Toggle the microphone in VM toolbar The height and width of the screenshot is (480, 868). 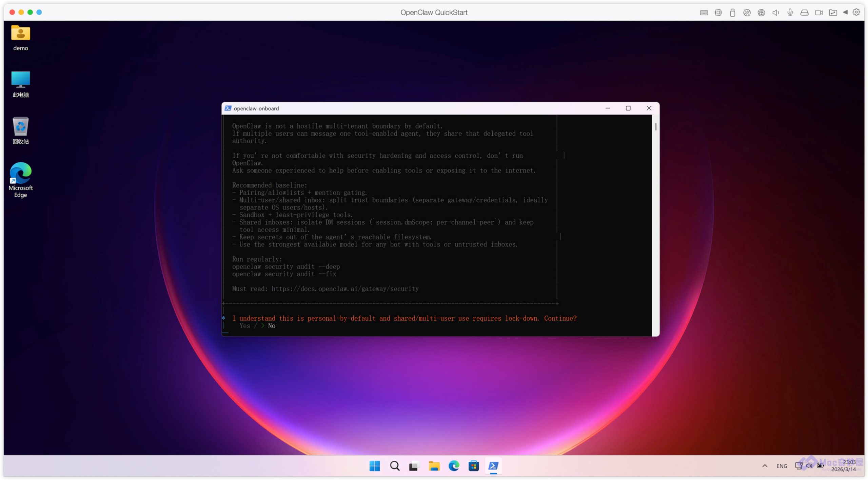point(790,13)
